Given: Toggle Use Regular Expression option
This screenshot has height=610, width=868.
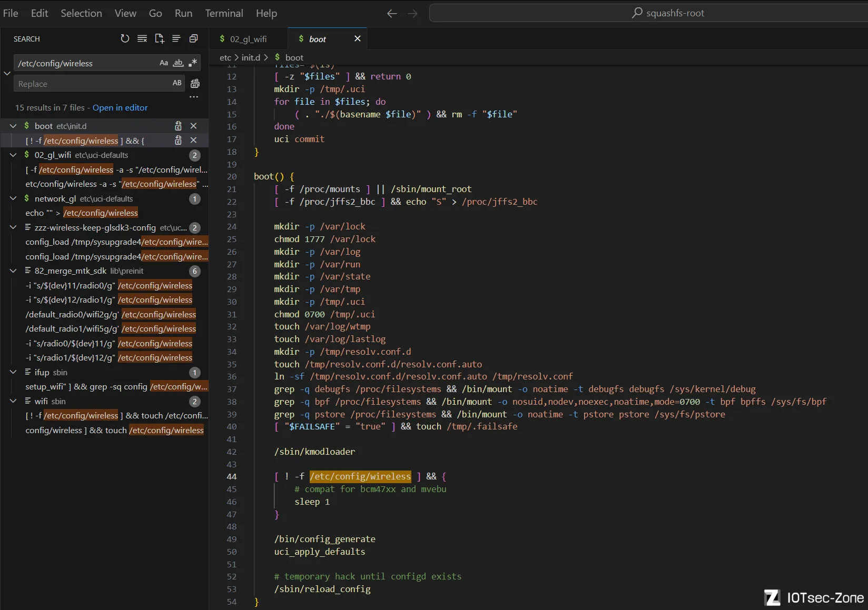Looking at the screenshot, I should click(193, 63).
